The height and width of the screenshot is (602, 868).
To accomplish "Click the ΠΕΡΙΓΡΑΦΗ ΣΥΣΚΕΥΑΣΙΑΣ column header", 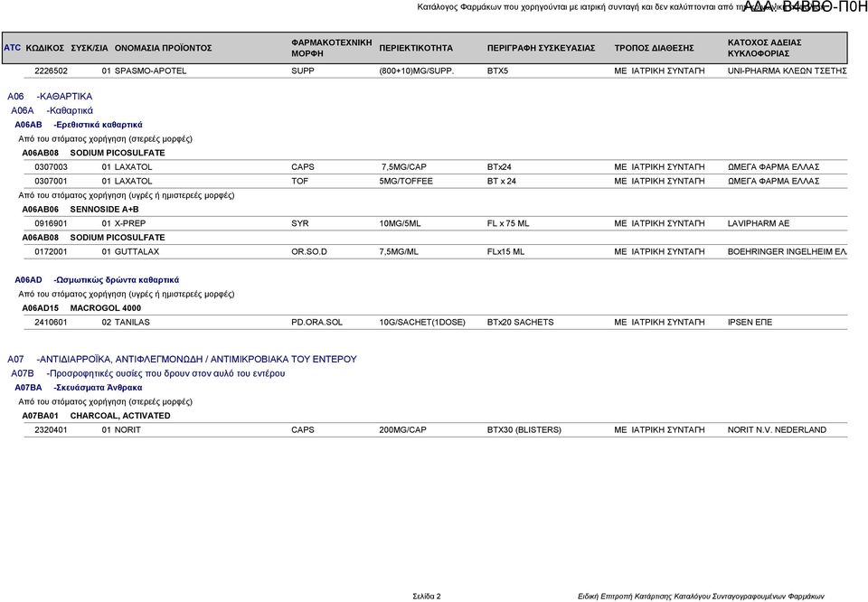I will point(541,48).
